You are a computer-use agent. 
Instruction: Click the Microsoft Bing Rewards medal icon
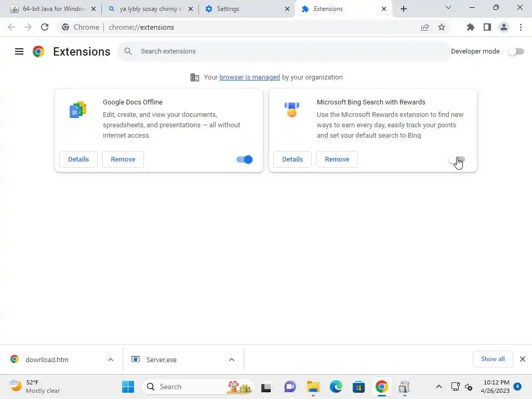(292, 110)
